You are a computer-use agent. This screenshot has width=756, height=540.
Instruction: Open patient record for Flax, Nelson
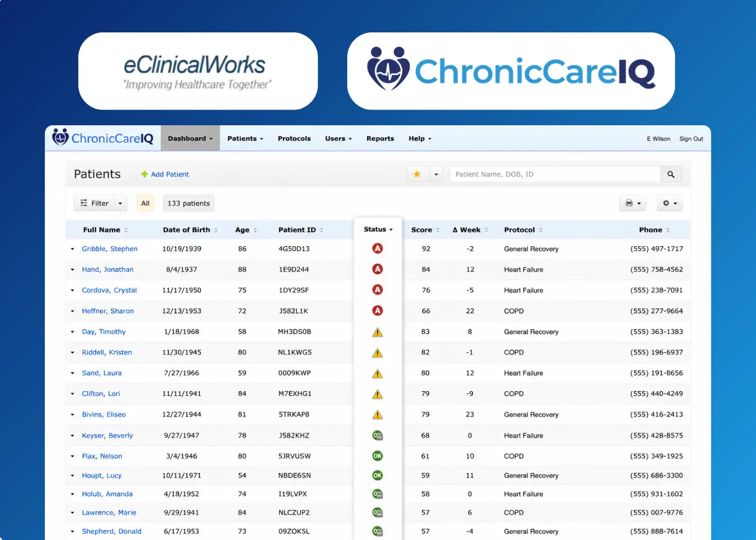102,456
